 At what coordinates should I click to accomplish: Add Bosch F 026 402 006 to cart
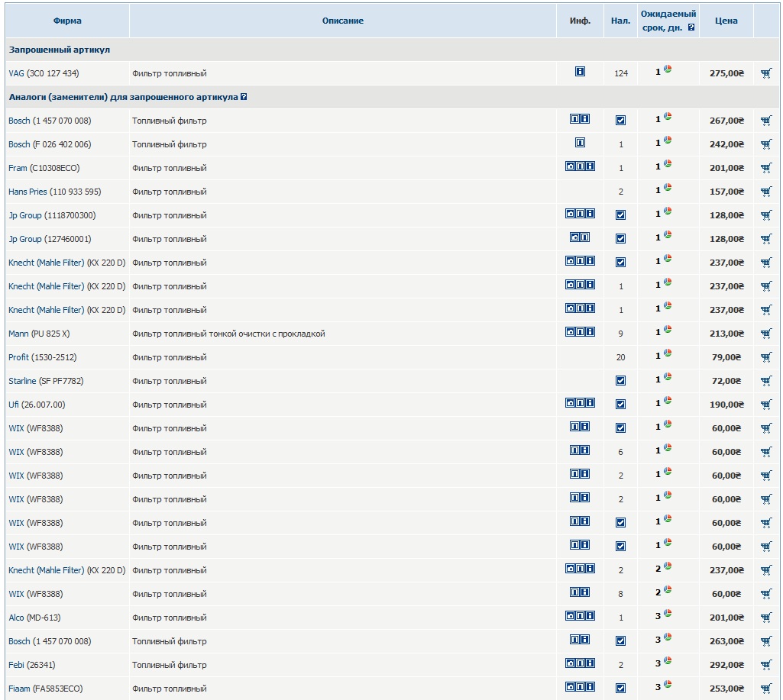tap(766, 144)
